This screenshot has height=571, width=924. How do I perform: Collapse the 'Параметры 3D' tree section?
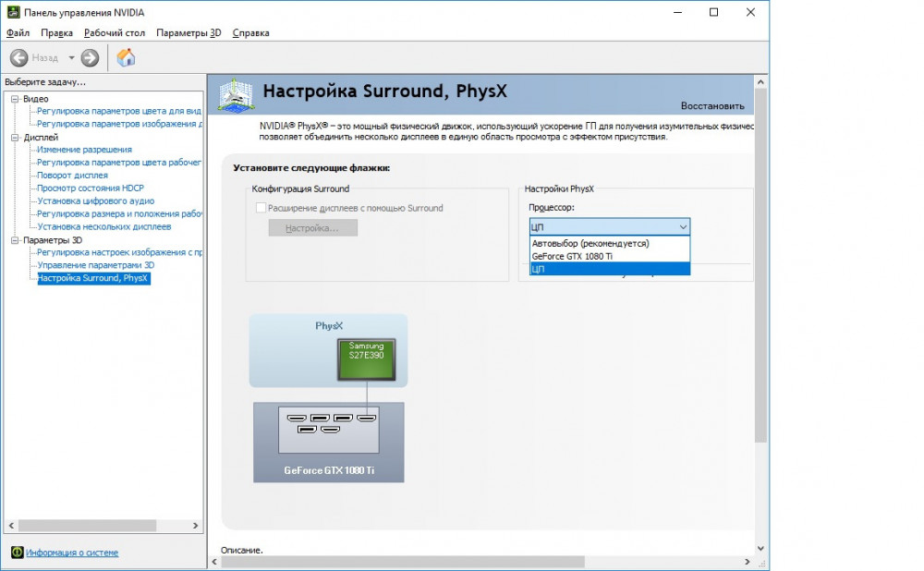(x=15, y=240)
